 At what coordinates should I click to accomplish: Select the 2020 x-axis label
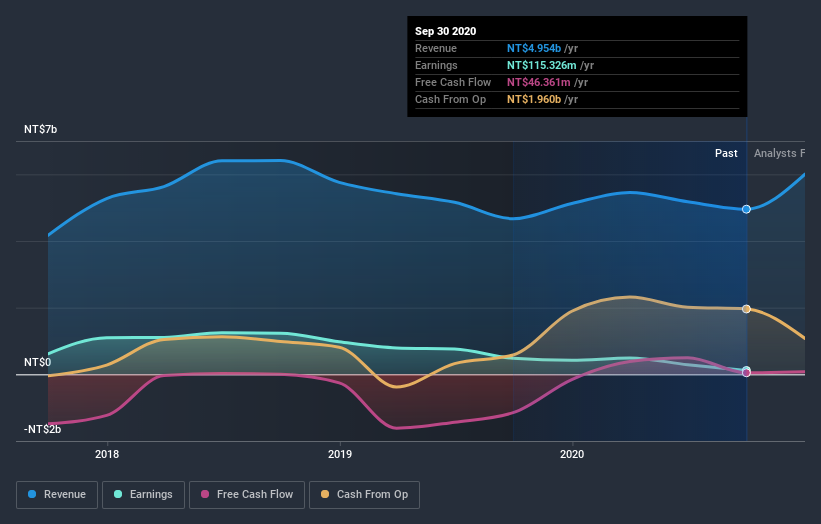572,454
